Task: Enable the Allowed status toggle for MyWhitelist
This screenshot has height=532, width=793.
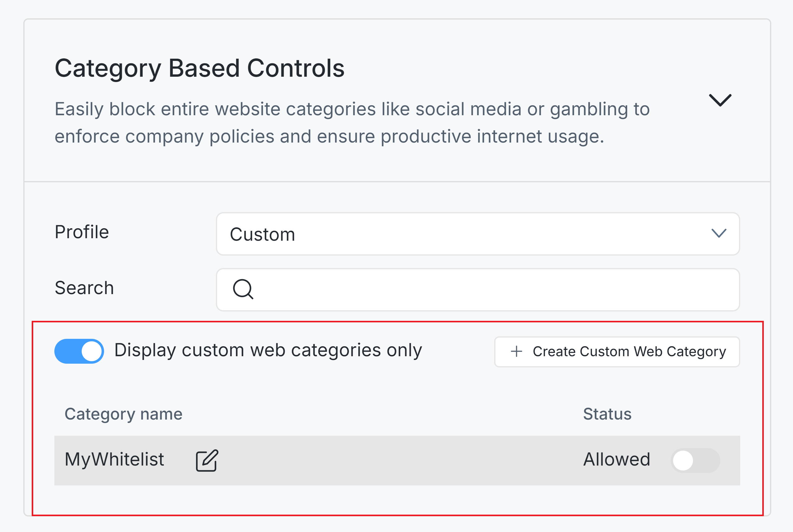Action: coord(695,460)
